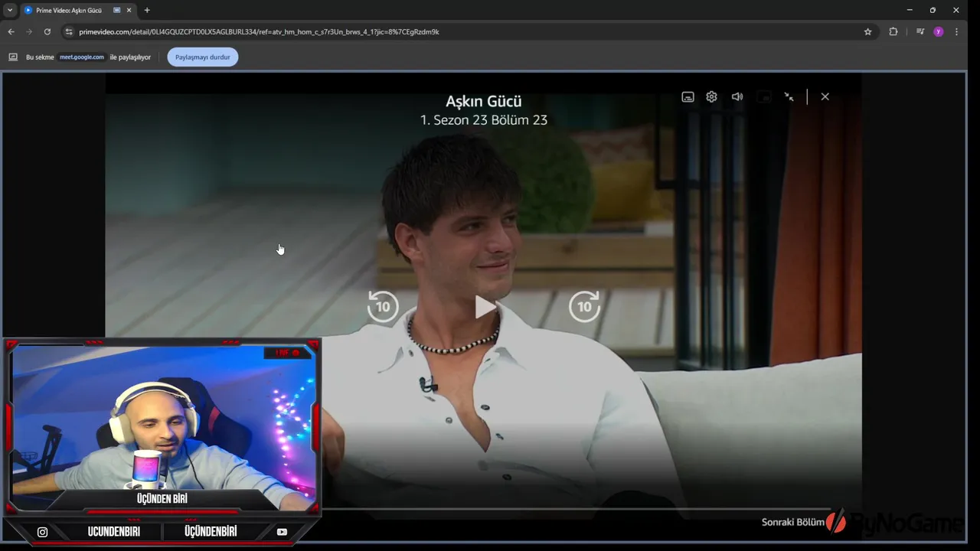
Task: Click the tab sharing indicator icon
Action: 116,10
